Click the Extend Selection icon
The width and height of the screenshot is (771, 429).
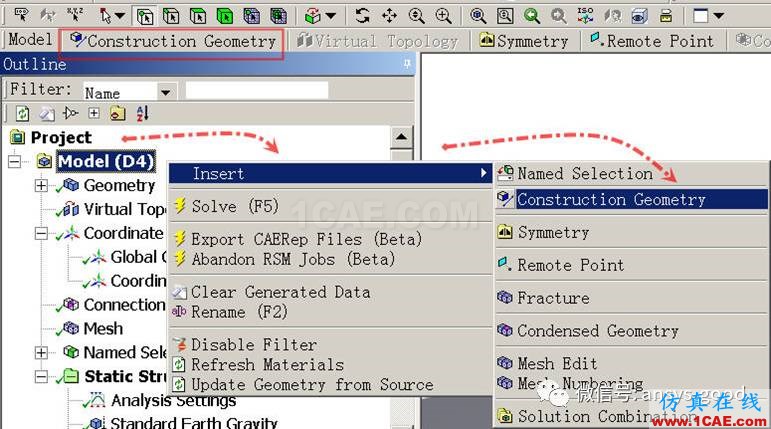coord(311,16)
